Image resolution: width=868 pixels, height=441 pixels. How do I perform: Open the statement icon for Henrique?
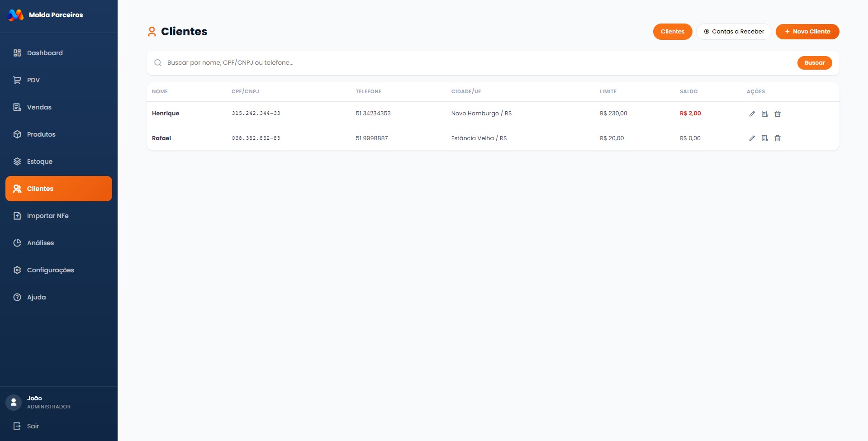pyautogui.click(x=764, y=114)
